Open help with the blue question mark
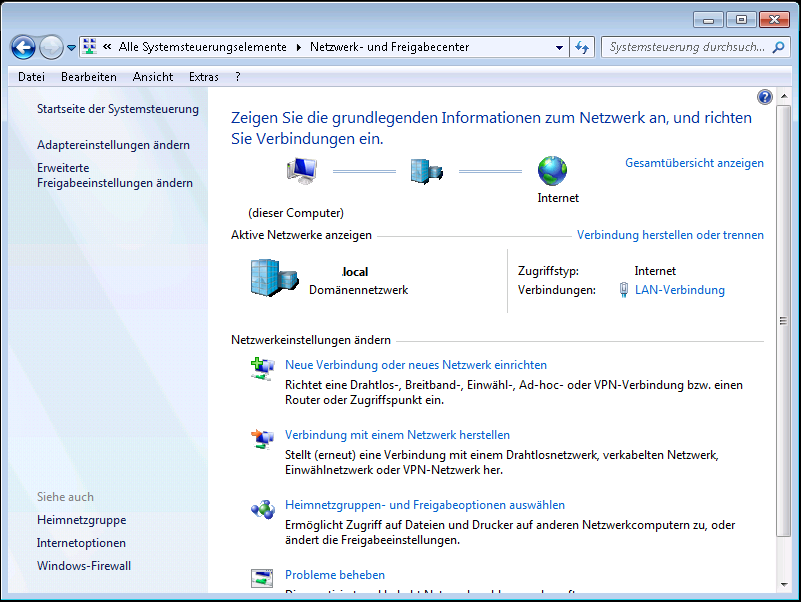The image size is (801, 602). [765, 97]
